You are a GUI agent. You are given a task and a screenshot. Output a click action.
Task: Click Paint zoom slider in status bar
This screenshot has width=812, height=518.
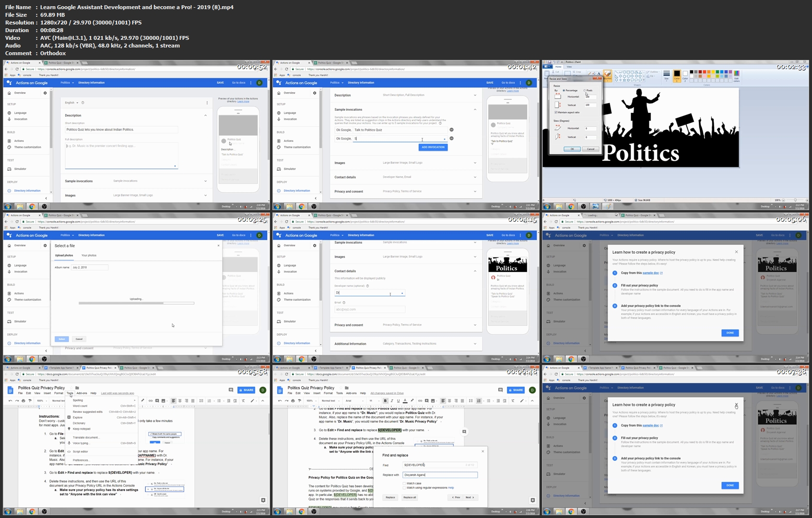tap(795, 200)
